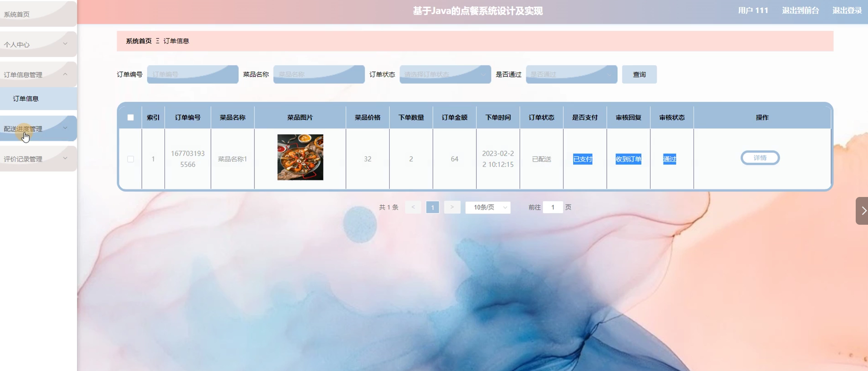
Task: Click the 订单金额 value 64 cell
Action: (x=455, y=159)
